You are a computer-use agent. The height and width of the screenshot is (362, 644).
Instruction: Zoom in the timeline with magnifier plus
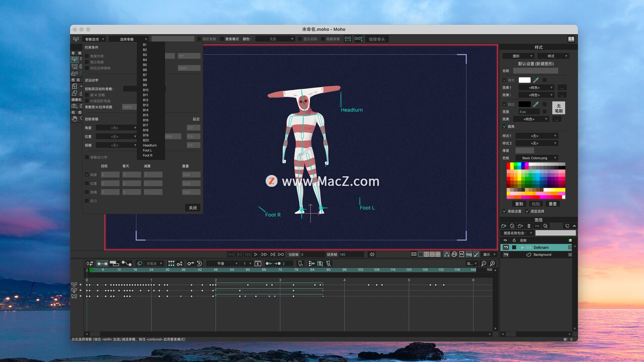point(493,263)
